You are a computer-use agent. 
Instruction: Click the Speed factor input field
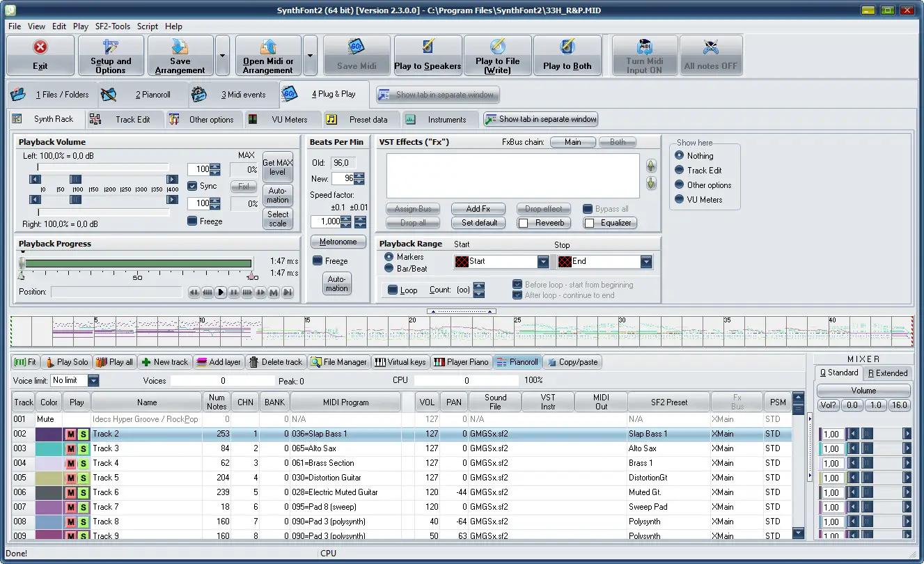click(326, 221)
